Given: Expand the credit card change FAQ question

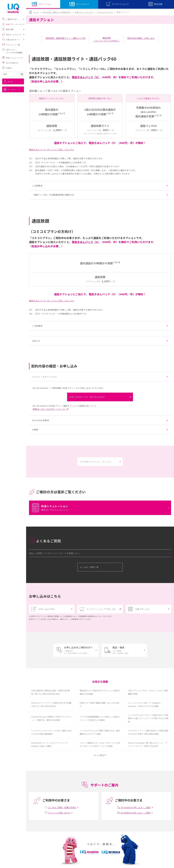Looking at the screenshot, I should pos(100,553).
